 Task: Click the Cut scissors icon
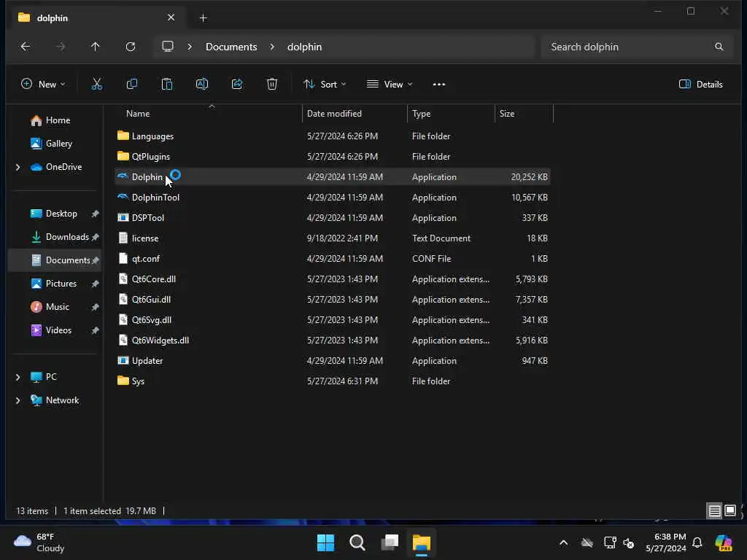tap(97, 85)
